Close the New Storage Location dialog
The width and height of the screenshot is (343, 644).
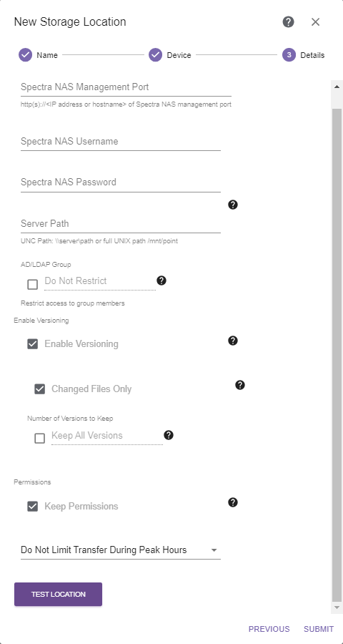[x=315, y=21]
